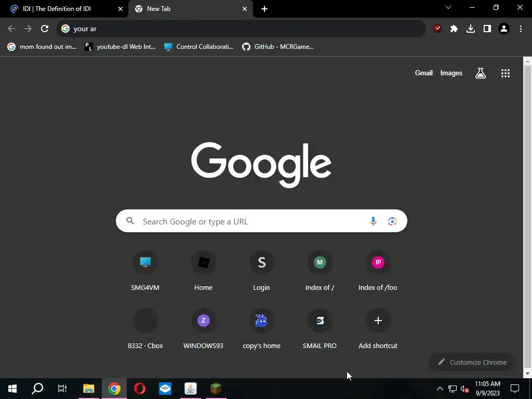Open the WINDOWS93 shortcut
532x399 pixels.
(203, 330)
